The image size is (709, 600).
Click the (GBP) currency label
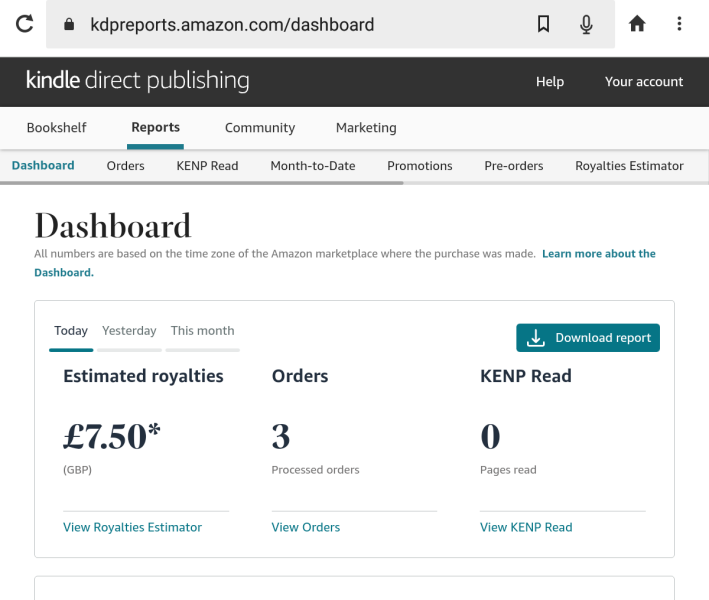(77, 470)
